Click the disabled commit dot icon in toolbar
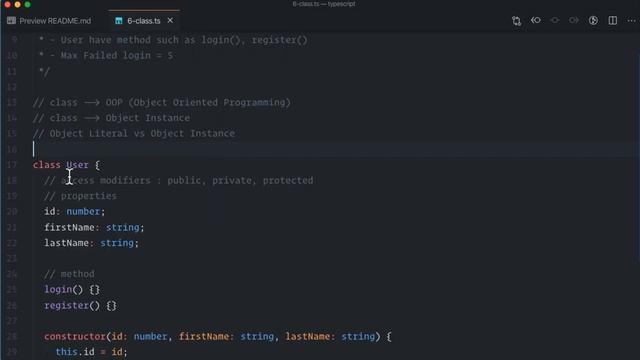This screenshot has height=360, width=640. [555, 20]
